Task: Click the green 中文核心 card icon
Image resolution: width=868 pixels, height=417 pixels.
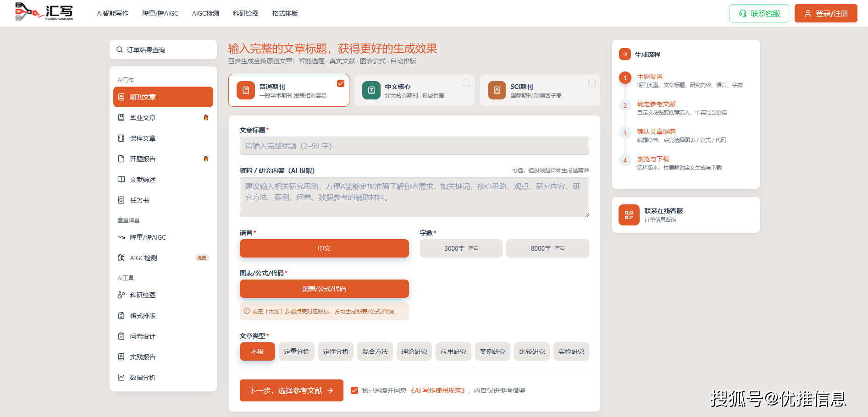Action: coord(371,90)
